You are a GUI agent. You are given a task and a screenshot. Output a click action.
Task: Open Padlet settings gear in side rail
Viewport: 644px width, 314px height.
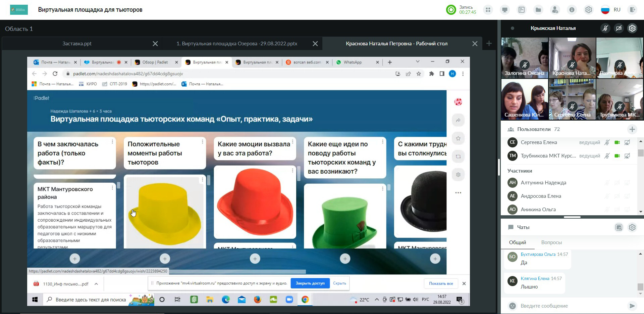(x=458, y=175)
